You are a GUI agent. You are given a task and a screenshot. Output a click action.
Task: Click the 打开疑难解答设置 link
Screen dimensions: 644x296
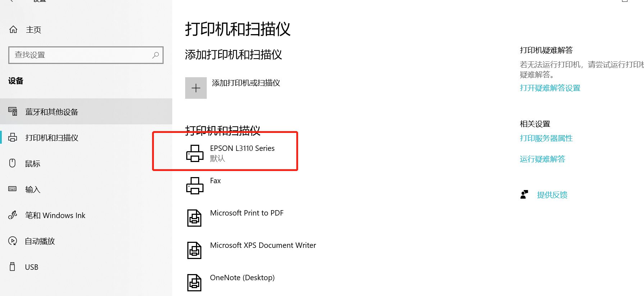tap(550, 88)
